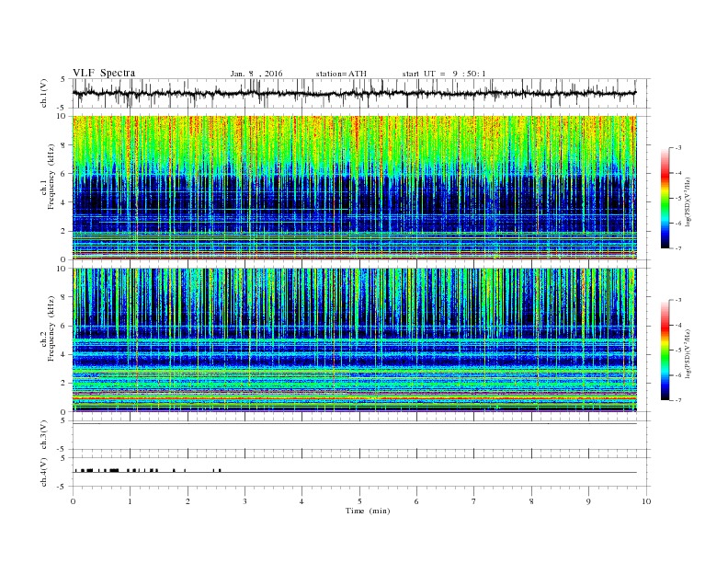Select the ch.1 color bar "log(PSD)(V²/Hz)" label
728x563 pixels.
click(688, 201)
